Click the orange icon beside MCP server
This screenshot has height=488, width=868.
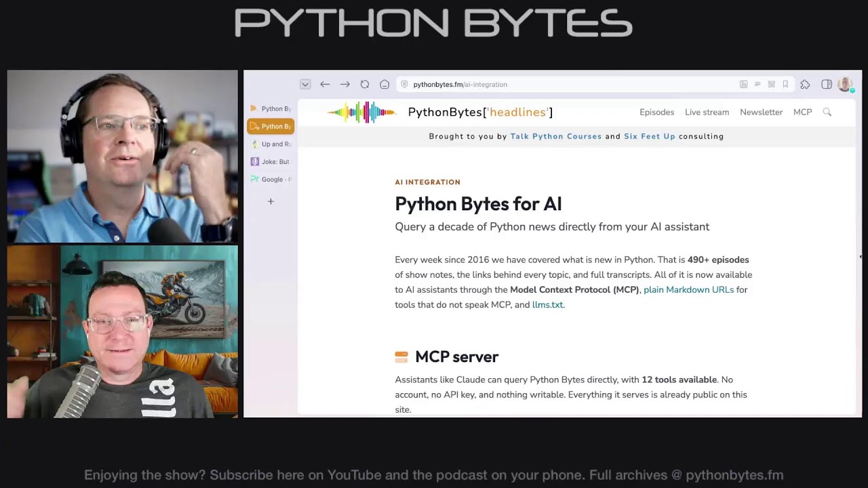401,357
